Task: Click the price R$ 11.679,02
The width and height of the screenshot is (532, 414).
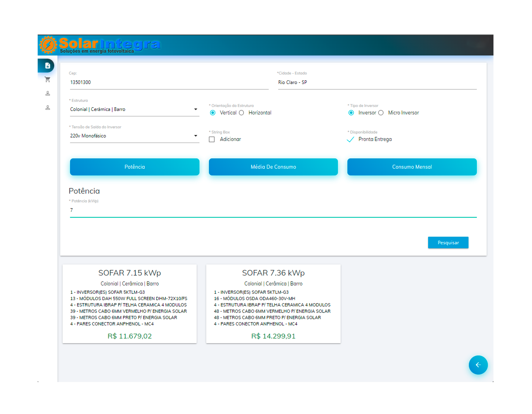Action: click(130, 336)
